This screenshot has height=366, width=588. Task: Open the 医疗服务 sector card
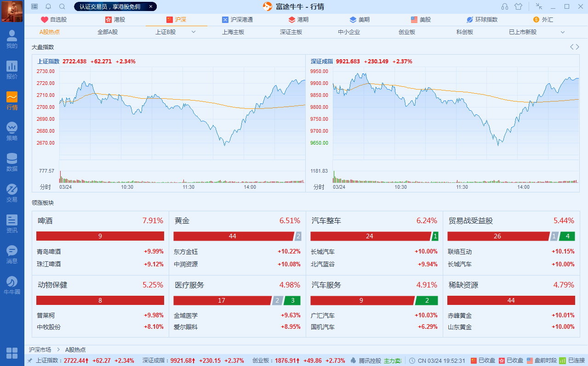click(237, 307)
